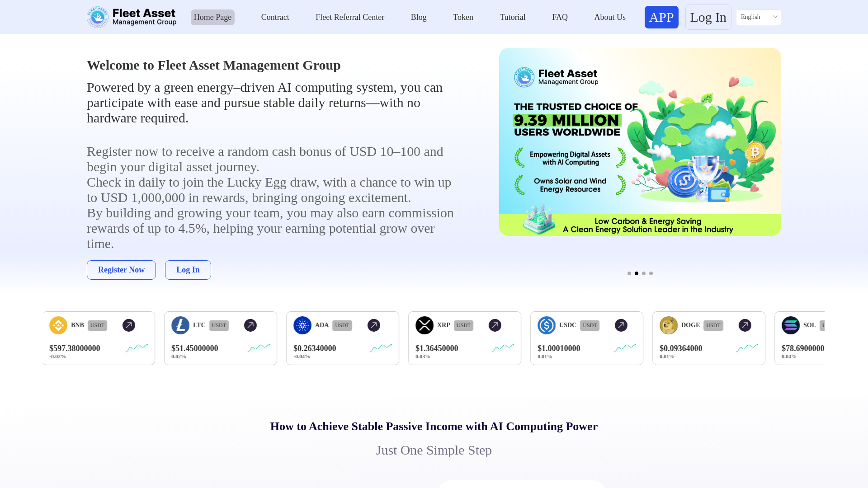Open Fleet Referral Center page
The height and width of the screenshot is (488, 868).
tap(350, 17)
